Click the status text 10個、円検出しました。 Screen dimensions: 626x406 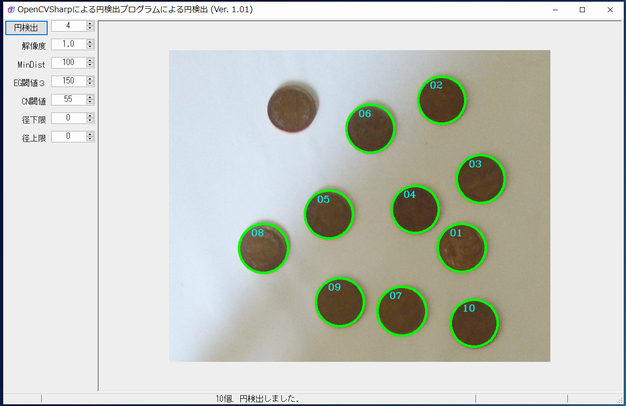258,398
